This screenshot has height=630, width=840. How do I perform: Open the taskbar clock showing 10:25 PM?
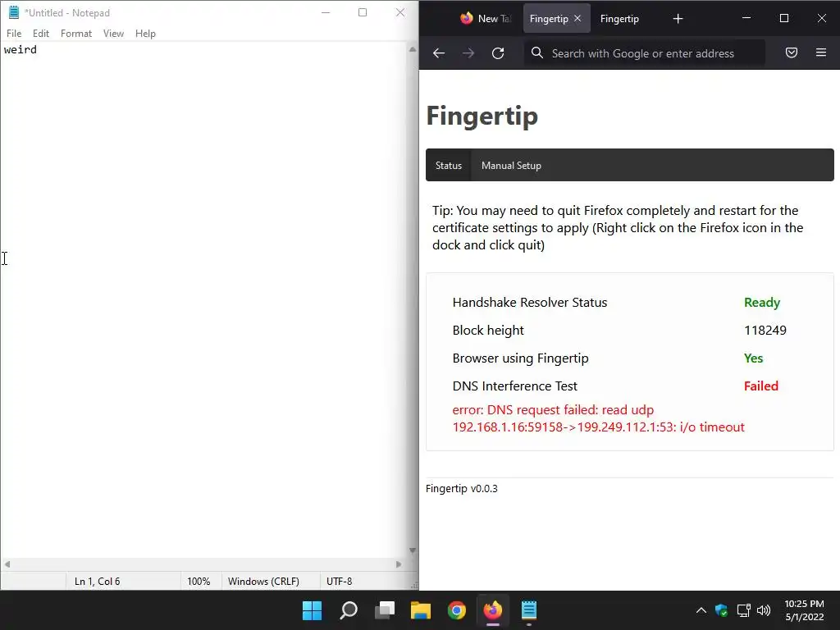804,610
